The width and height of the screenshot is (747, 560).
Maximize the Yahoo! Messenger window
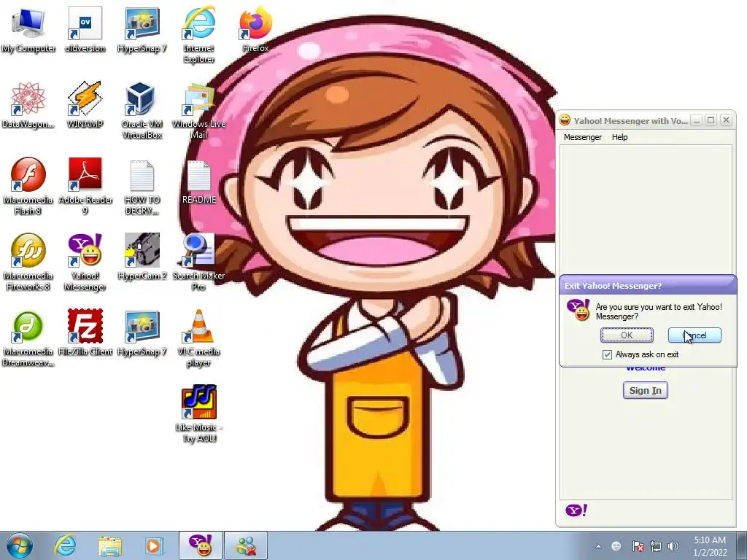click(711, 120)
